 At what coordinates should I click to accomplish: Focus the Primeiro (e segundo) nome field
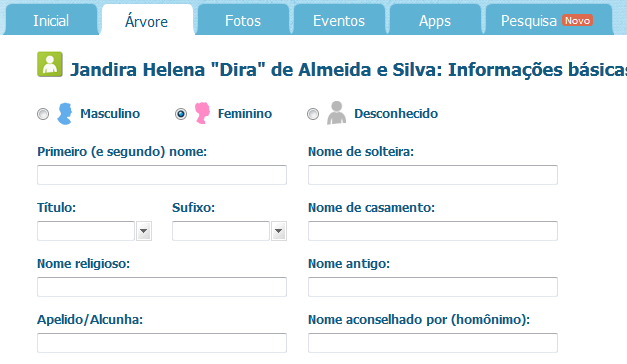162,175
